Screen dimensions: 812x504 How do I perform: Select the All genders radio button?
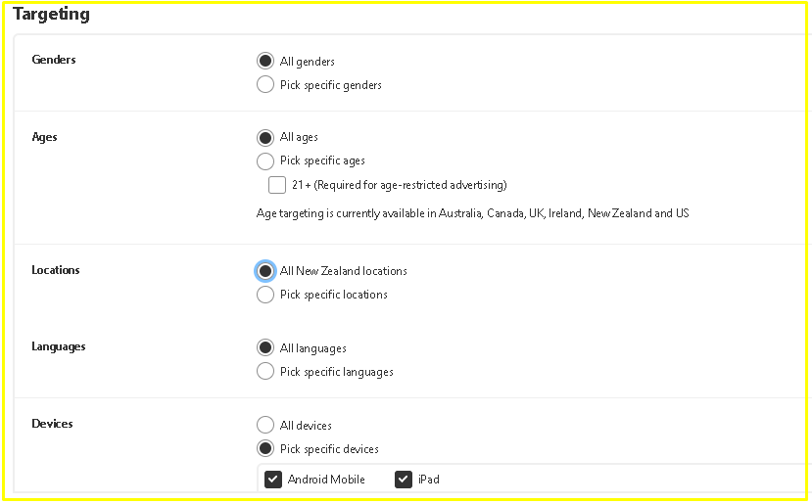click(264, 62)
